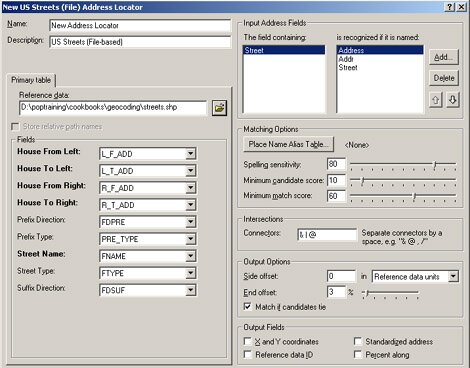Move selected field name down with arrow
Viewport: 470px width, 368px height.
[452, 100]
